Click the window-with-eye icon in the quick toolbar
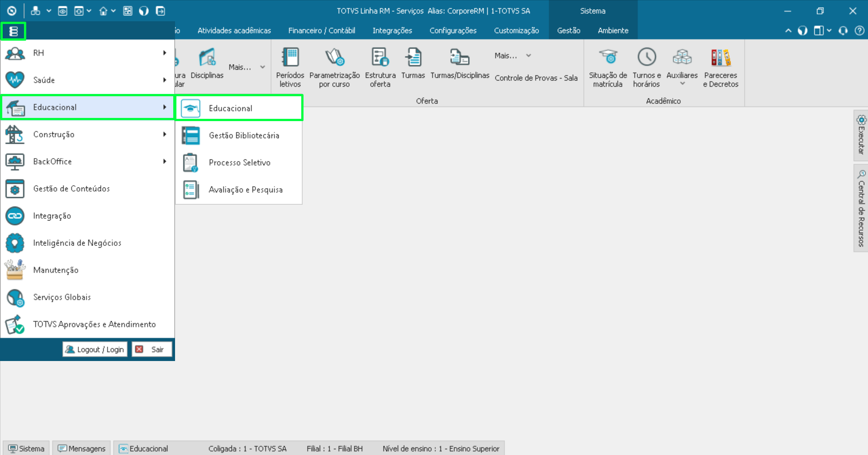The height and width of the screenshot is (455, 868). pos(62,11)
